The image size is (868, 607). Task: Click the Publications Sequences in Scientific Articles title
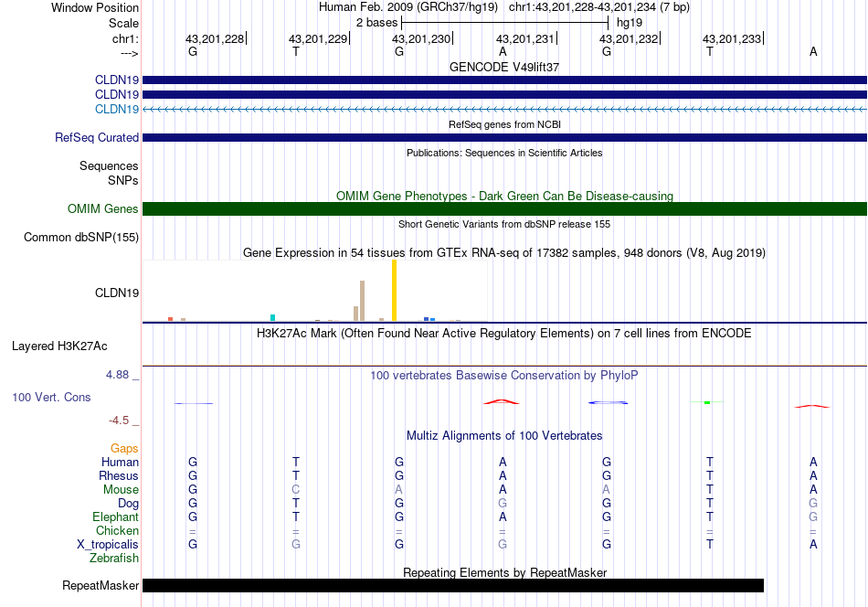(504, 153)
